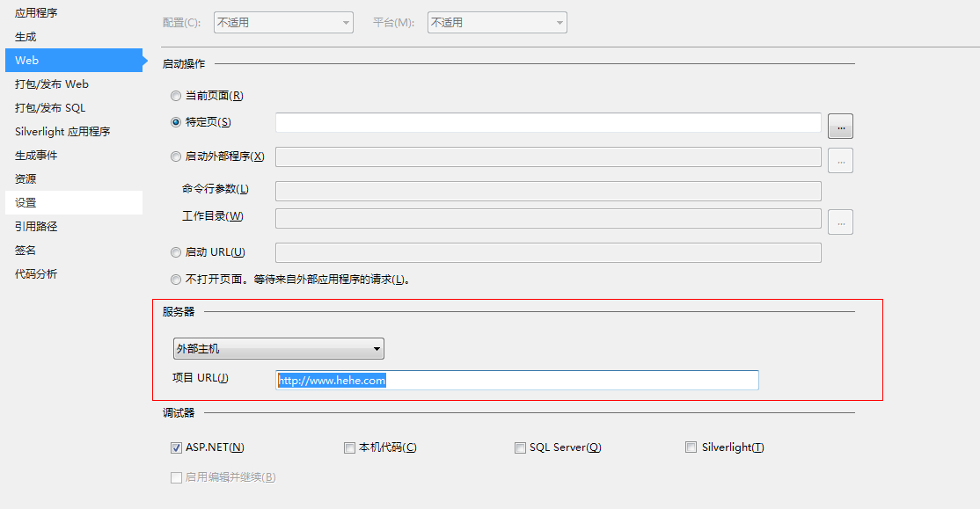Click the 启动外部程序 path field

tap(548, 156)
